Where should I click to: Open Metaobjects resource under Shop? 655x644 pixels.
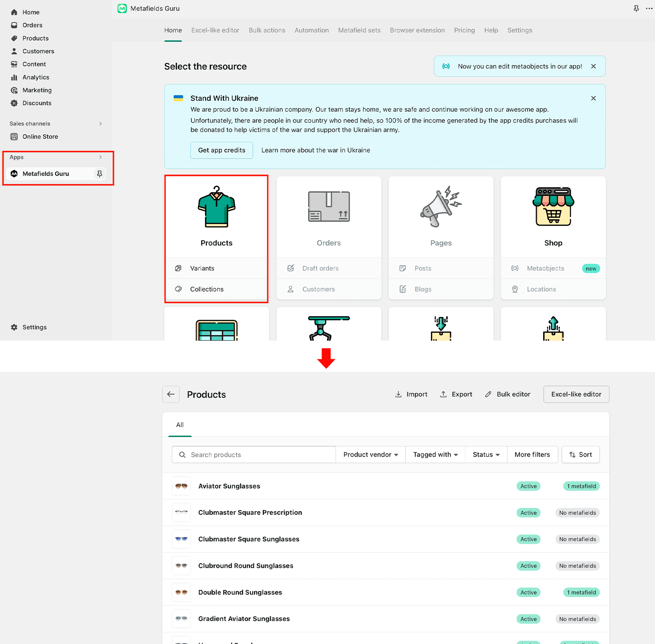(553, 268)
